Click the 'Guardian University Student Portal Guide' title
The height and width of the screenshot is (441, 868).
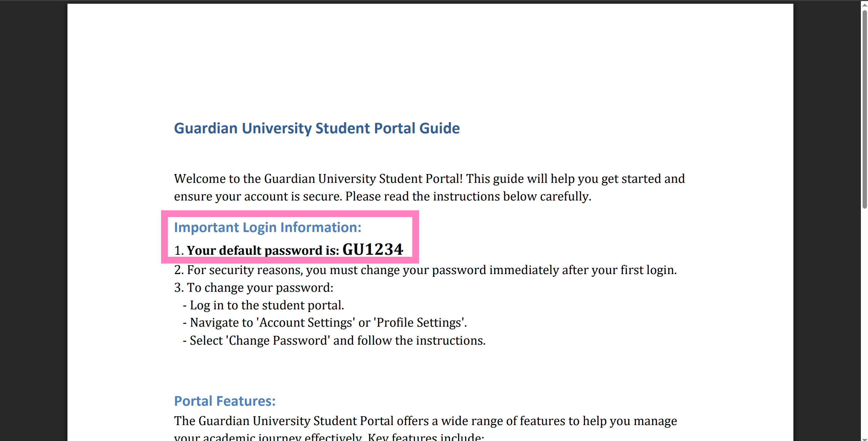(x=317, y=129)
